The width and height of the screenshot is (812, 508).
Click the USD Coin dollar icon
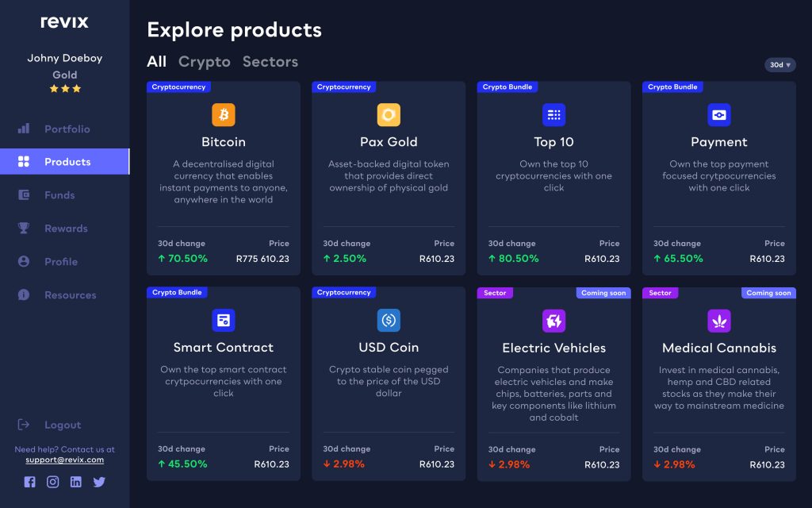(389, 321)
